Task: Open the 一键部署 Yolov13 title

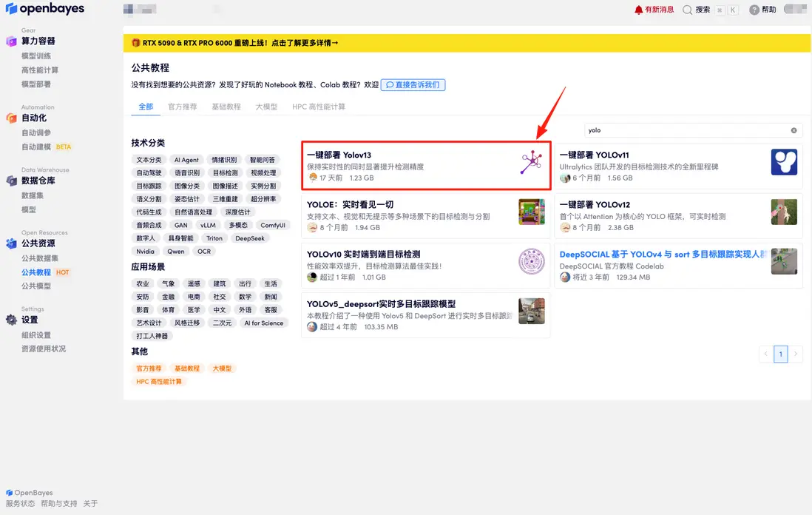Action: [339, 155]
